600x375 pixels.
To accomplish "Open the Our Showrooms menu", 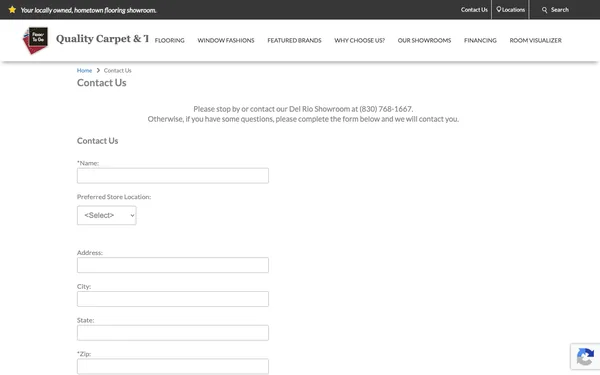I will 424,40.
